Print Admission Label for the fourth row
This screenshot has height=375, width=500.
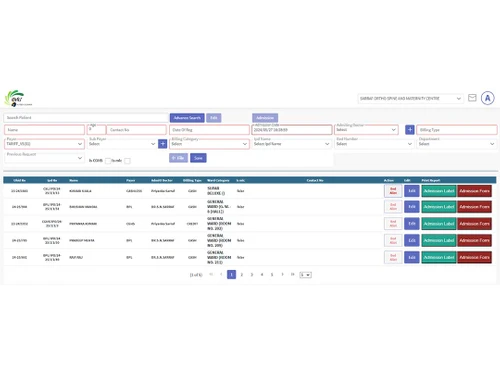[439, 240]
